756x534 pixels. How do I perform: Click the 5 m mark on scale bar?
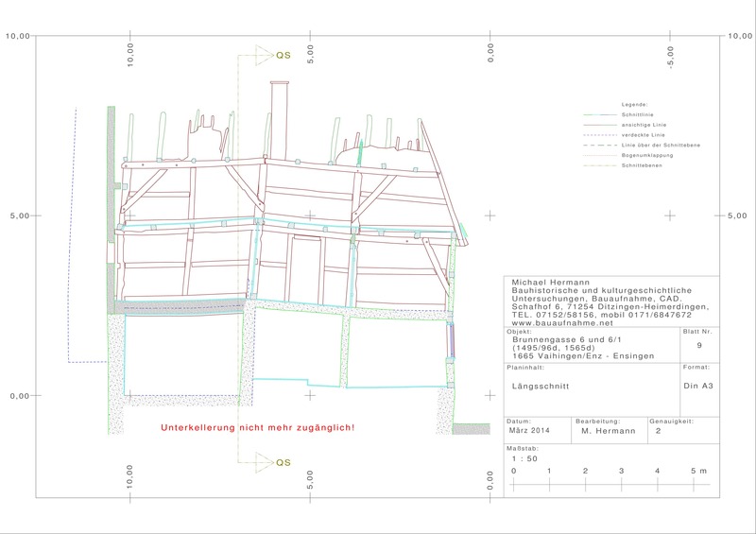tap(696, 471)
